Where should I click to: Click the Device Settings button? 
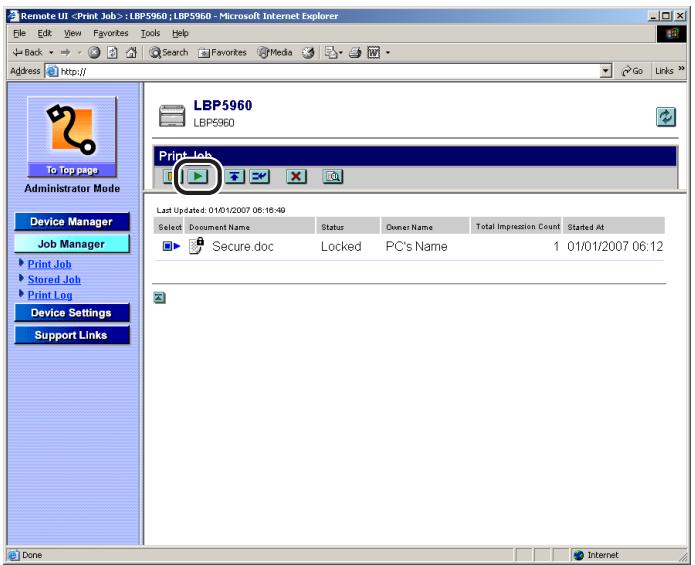72,313
